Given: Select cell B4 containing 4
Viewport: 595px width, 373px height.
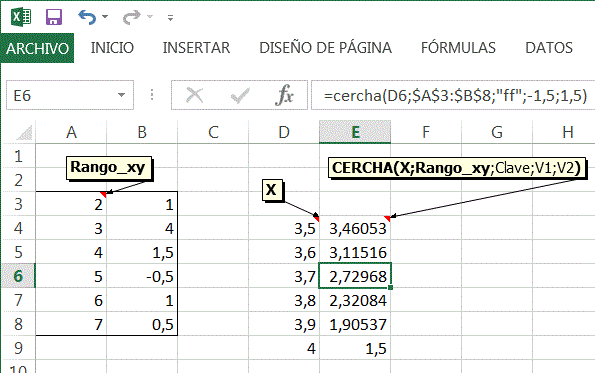Looking at the screenshot, I should (142, 228).
